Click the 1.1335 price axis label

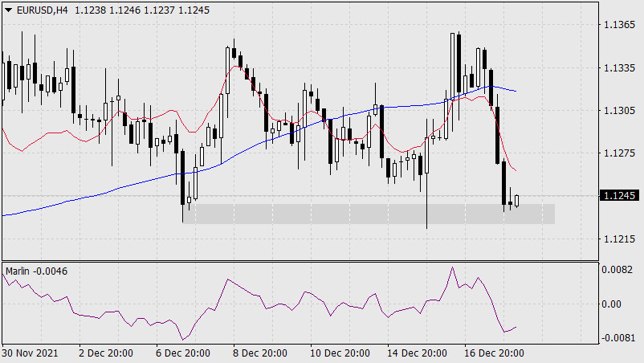coord(619,67)
